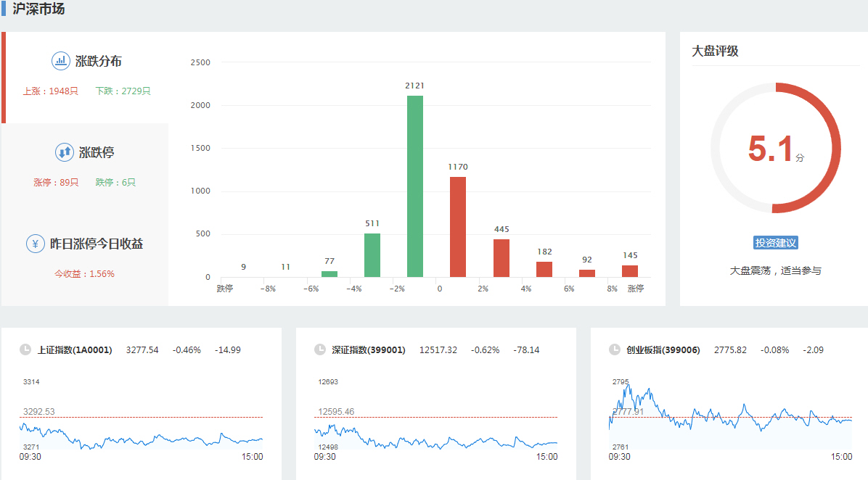Image resolution: width=868 pixels, height=480 pixels.
Task: Click the green bar labeled 511
Action: coord(372,255)
